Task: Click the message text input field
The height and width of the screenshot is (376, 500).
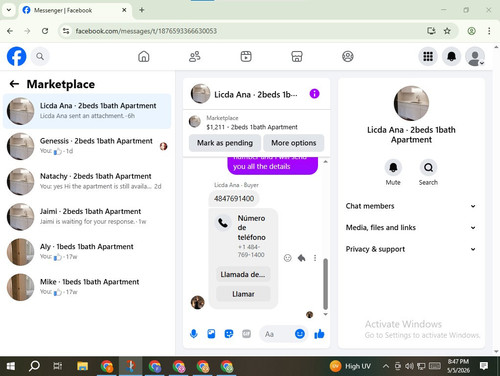Action: 277,334
